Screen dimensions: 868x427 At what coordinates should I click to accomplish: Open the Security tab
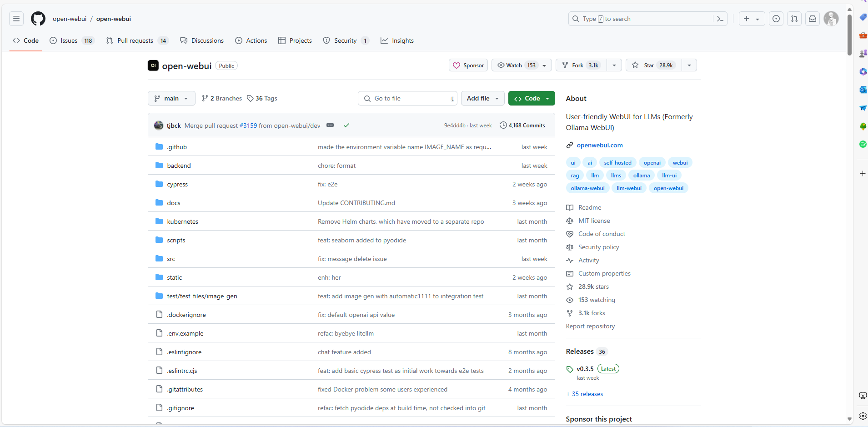click(346, 40)
